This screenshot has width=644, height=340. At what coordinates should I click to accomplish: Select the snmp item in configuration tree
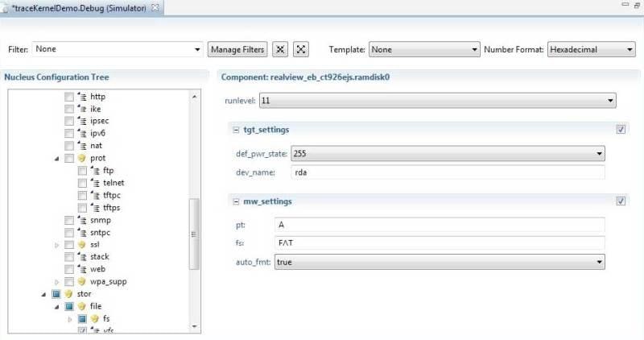(x=100, y=220)
